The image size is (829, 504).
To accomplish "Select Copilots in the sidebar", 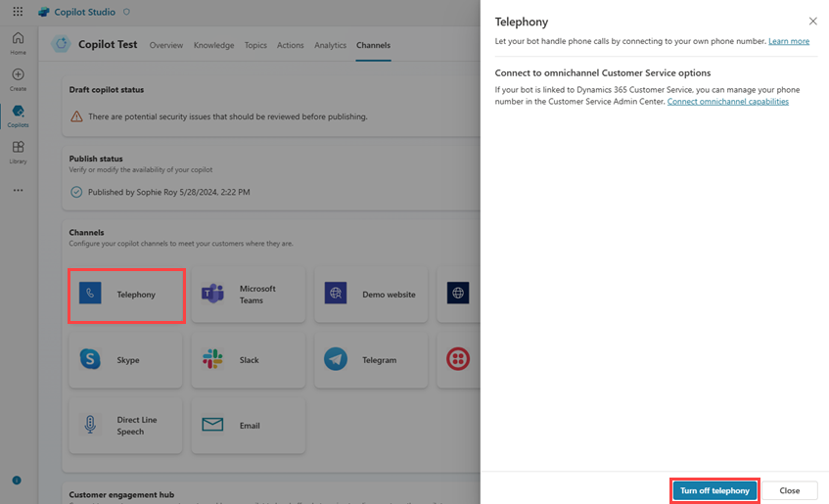I will (x=18, y=115).
